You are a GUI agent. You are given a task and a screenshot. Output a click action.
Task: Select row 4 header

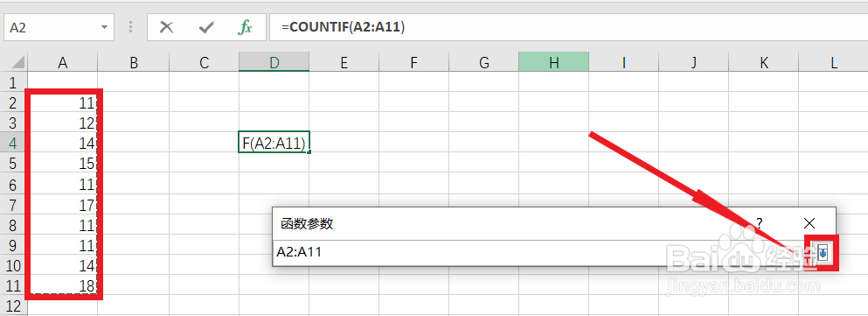pos(14,144)
